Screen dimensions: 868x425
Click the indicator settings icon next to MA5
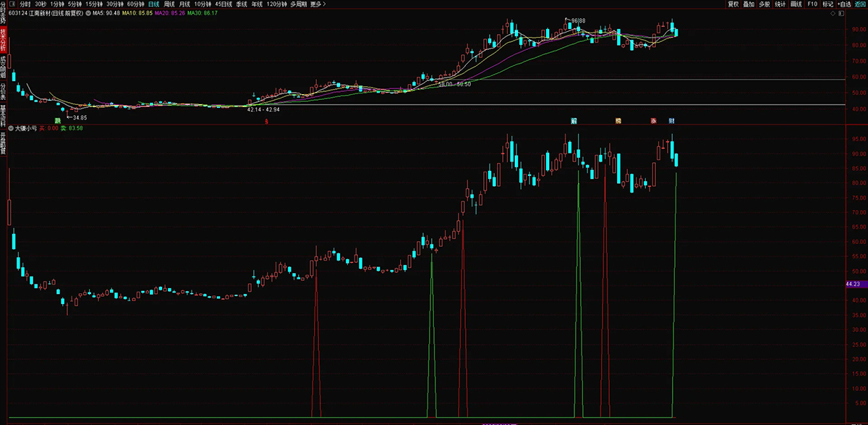pos(87,12)
